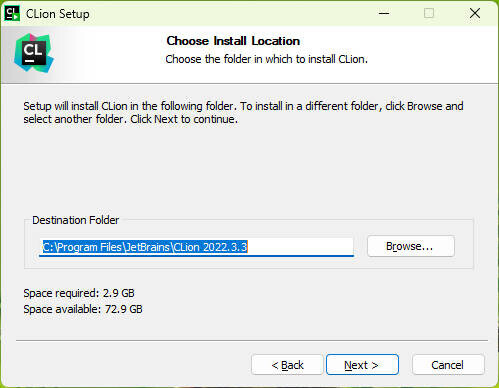Click the blank area to the right of the highlighted path
The height and width of the screenshot is (388, 499).
click(x=300, y=247)
